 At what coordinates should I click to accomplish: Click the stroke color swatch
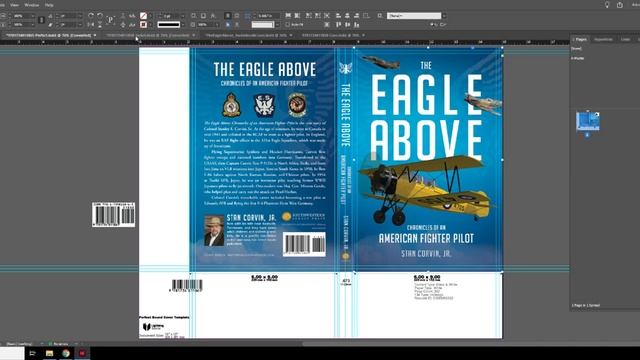click(x=143, y=24)
